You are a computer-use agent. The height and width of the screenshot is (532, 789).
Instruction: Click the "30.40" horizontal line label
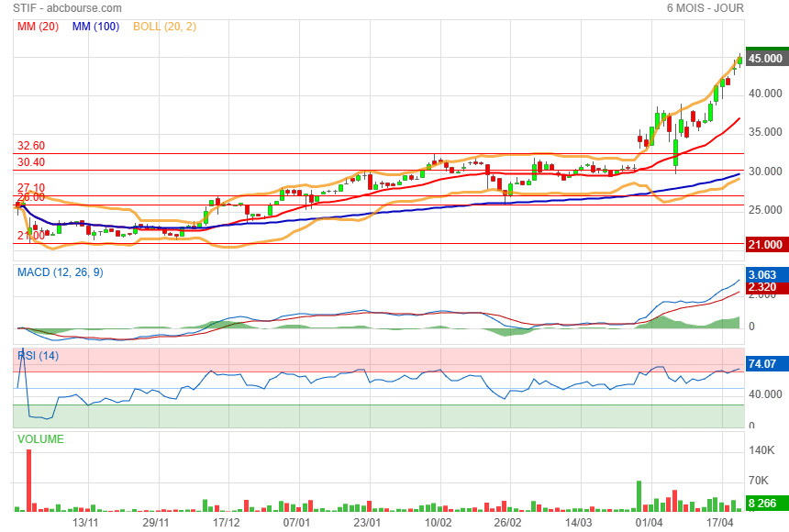pyautogui.click(x=31, y=162)
